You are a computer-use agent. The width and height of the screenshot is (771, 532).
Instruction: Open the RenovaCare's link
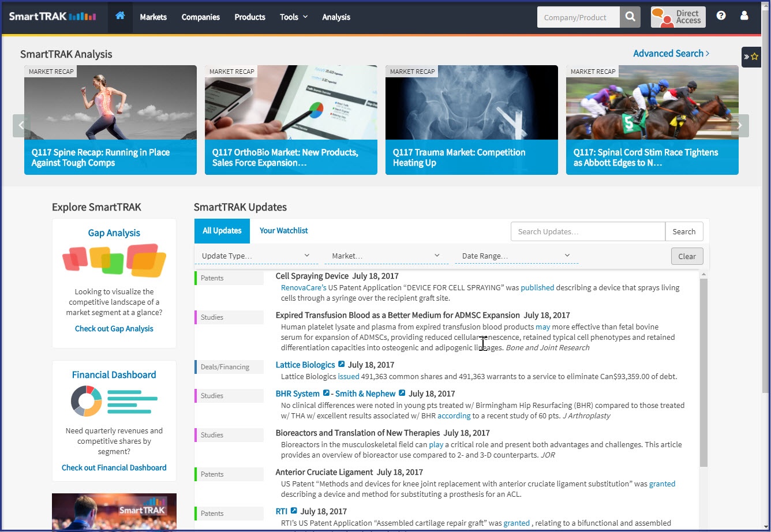coord(304,287)
